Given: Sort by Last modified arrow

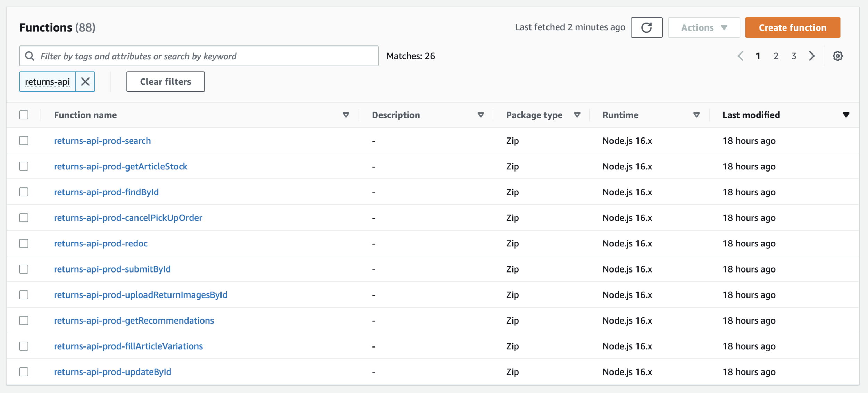Looking at the screenshot, I should click(846, 115).
